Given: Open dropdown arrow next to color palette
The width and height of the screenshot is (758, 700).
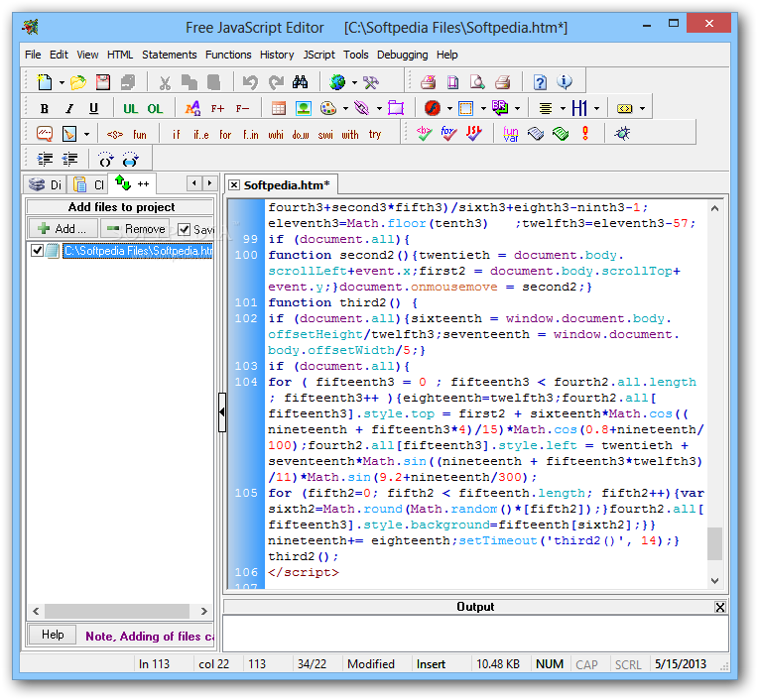Looking at the screenshot, I should (x=345, y=109).
